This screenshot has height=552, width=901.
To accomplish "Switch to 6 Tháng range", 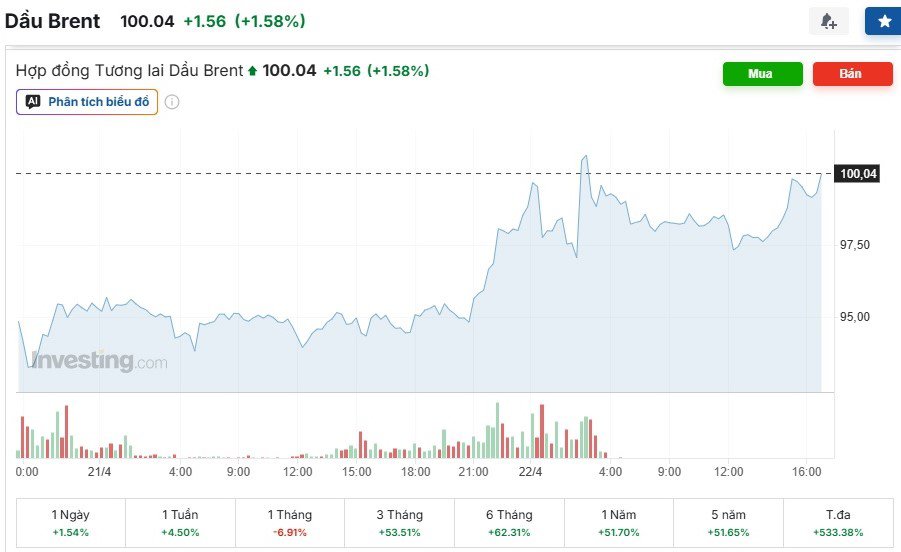I will [509, 523].
